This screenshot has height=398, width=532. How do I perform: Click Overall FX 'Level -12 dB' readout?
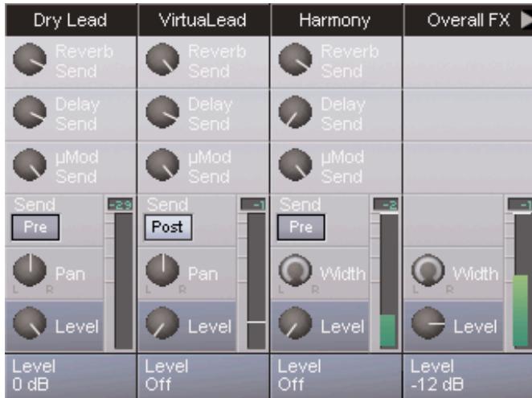469,376
